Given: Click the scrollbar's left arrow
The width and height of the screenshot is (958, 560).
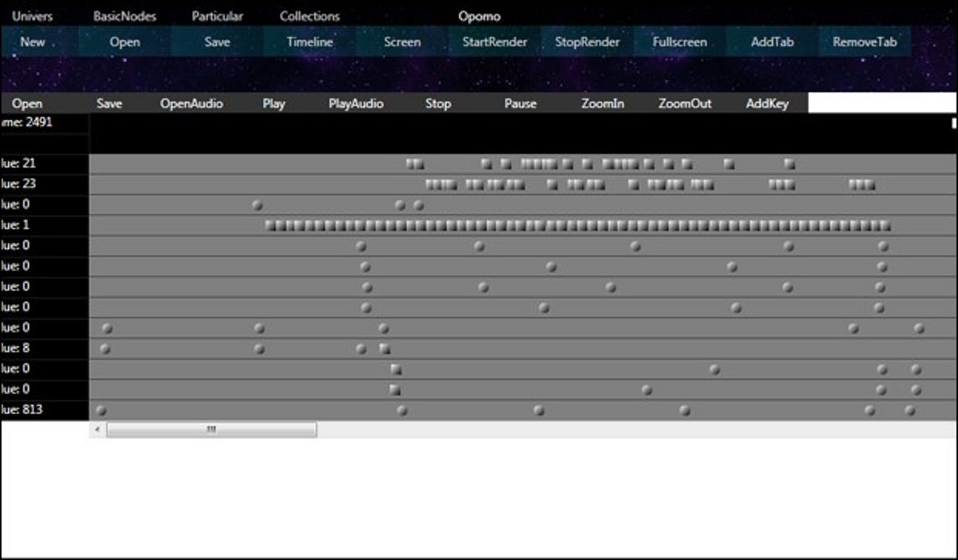Looking at the screenshot, I should tap(97, 430).
